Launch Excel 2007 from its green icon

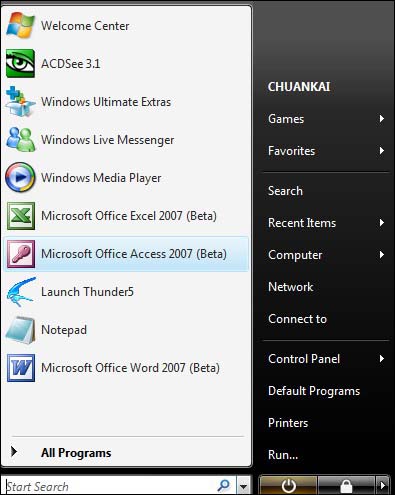(x=21, y=216)
